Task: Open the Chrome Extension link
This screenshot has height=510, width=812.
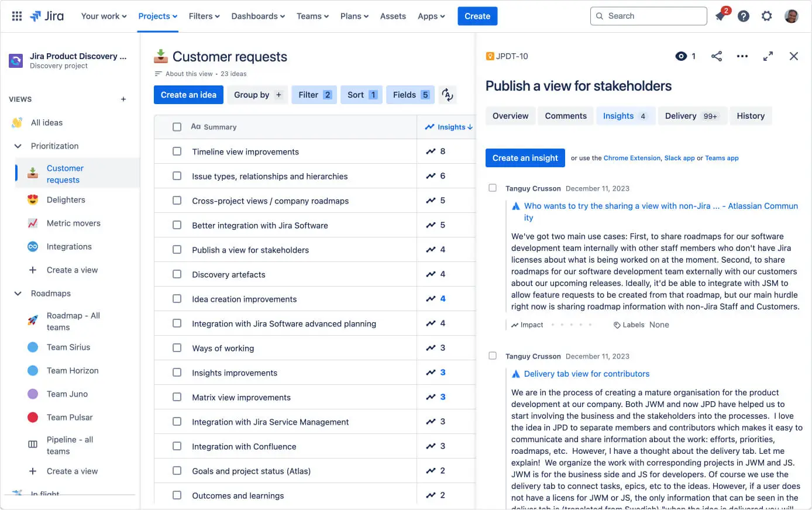Action: 632,158
